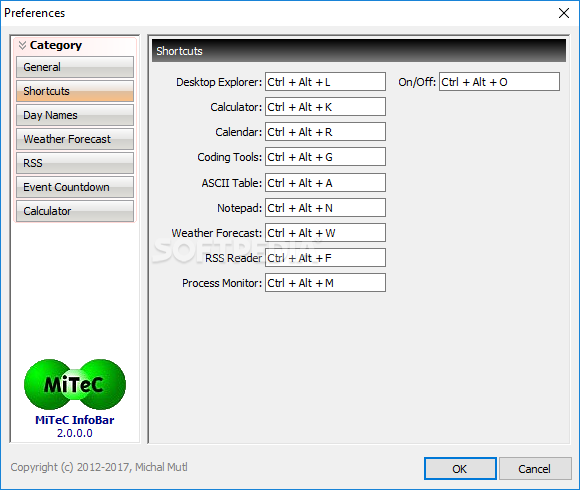
Task: Open the Day Names category
Action: point(75,115)
